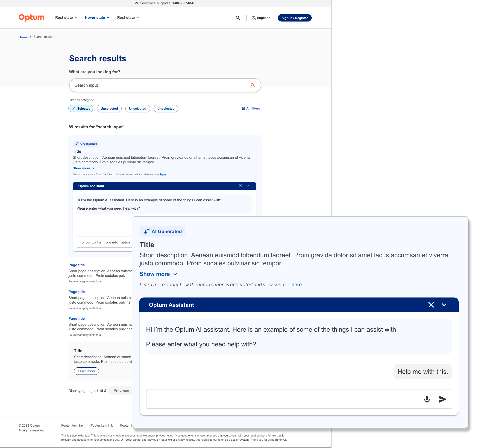The height and width of the screenshot is (448, 481).
Task: Click the Optum logo in header
Action: pyautogui.click(x=32, y=18)
